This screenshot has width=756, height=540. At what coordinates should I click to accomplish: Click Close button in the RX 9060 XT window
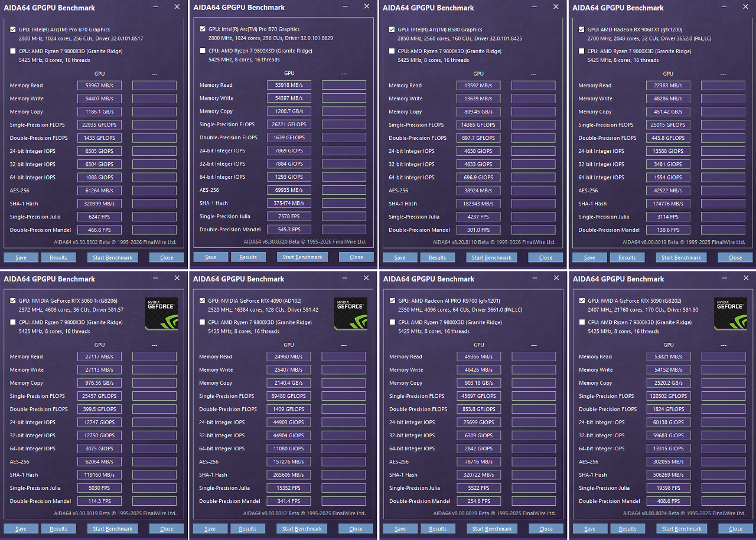(735, 257)
